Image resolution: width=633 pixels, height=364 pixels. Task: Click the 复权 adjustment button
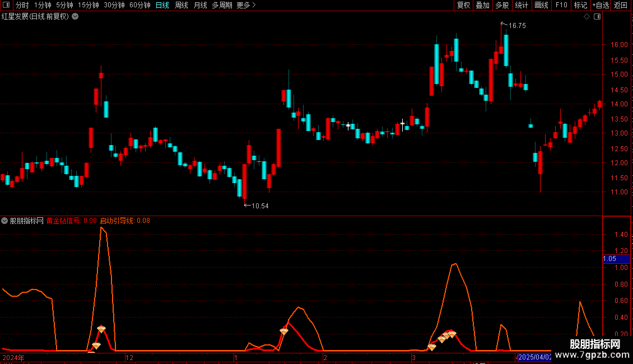point(463,5)
